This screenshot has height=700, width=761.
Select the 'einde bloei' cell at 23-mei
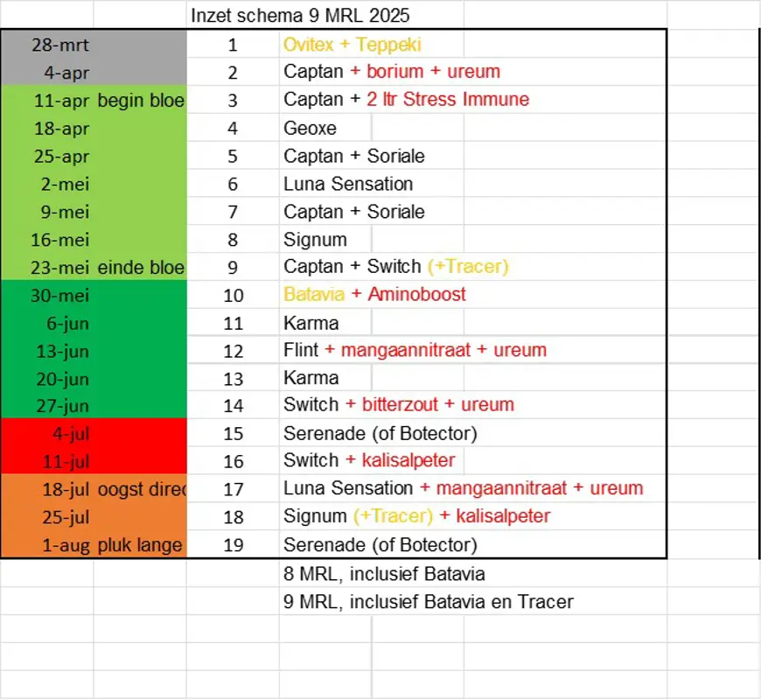(140, 268)
